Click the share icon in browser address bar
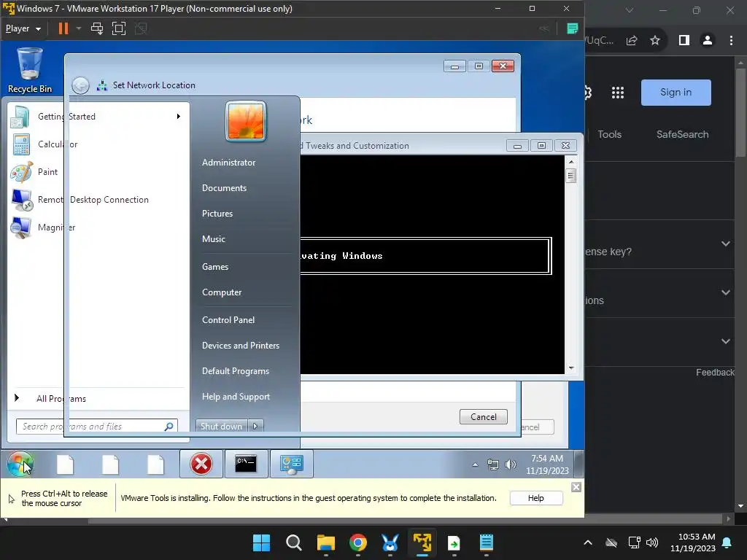 point(632,41)
